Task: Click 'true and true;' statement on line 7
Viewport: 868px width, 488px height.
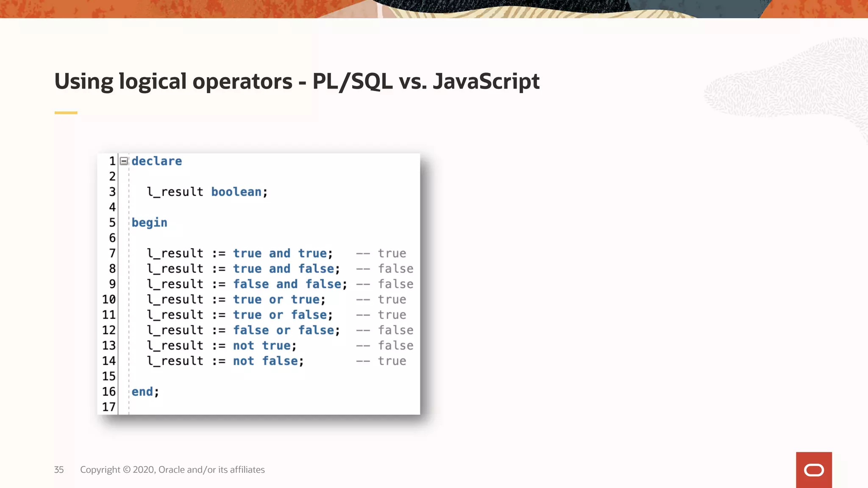Action: coord(283,253)
